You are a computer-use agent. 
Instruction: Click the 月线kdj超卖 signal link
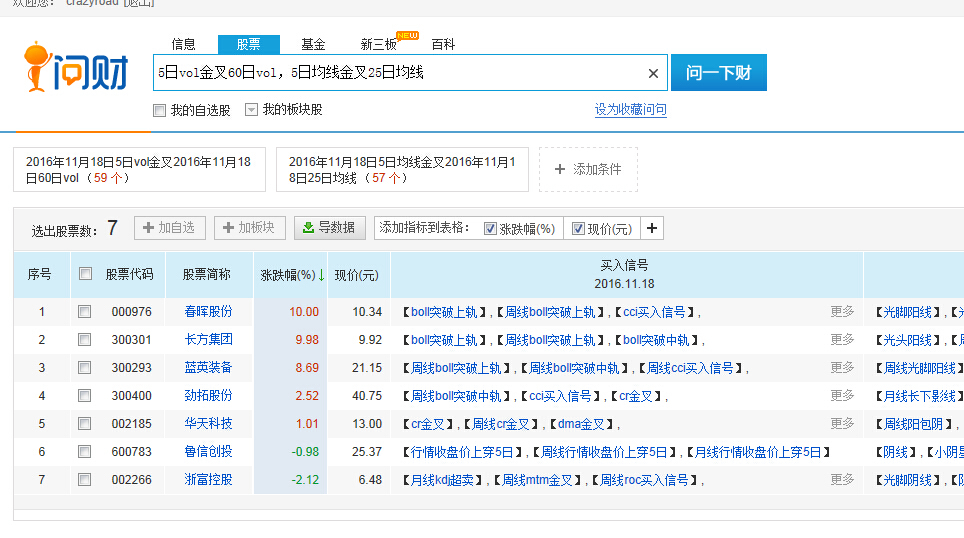(442, 480)
